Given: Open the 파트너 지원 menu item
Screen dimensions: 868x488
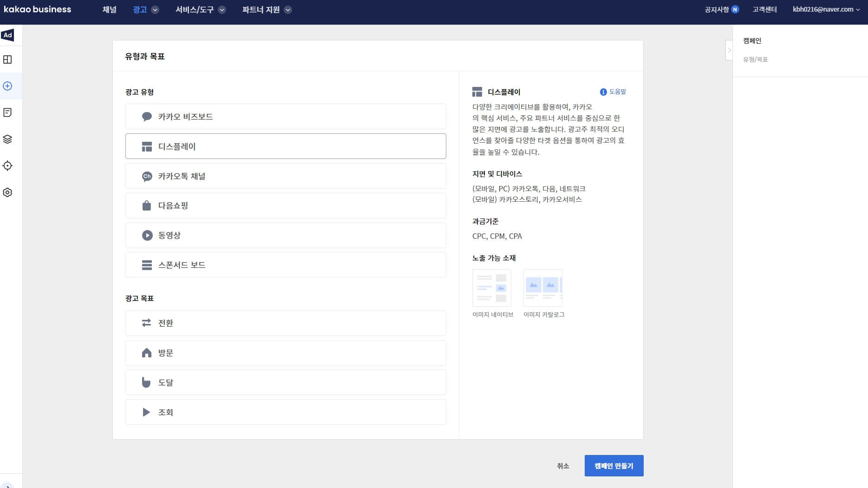Looking at the screenshot, I should (x=261, y=10).
